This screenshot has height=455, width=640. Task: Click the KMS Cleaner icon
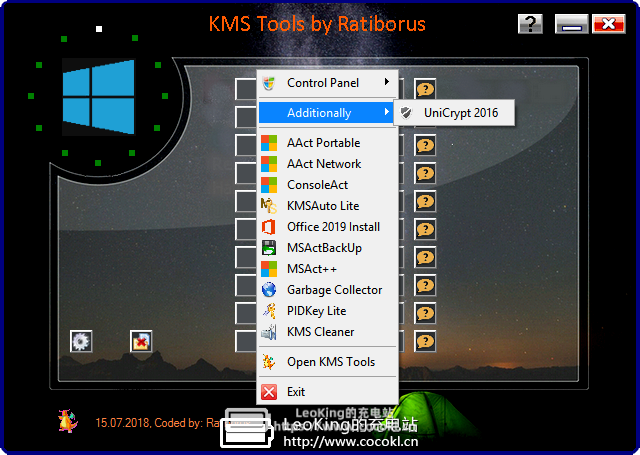[269, 332]
